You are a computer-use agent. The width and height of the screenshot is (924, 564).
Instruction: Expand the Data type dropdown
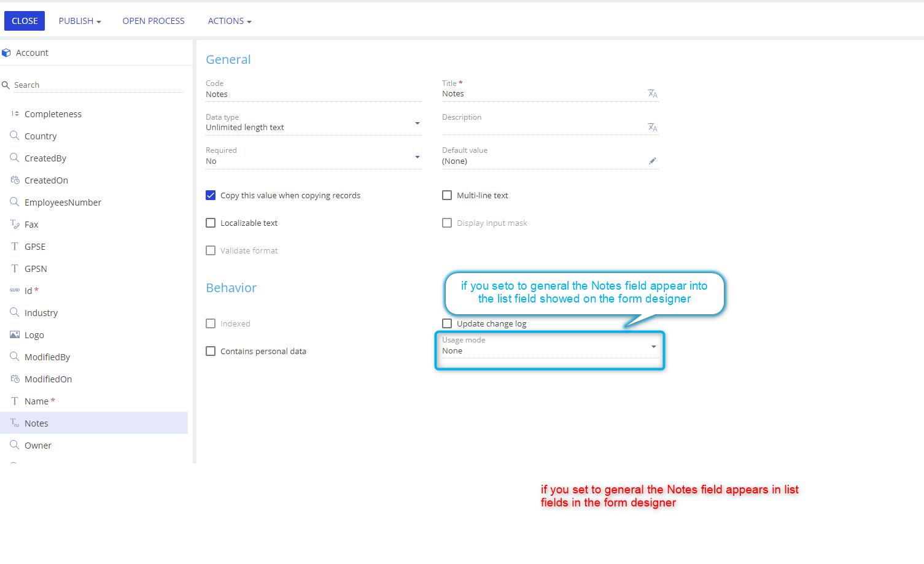[417, 123]
